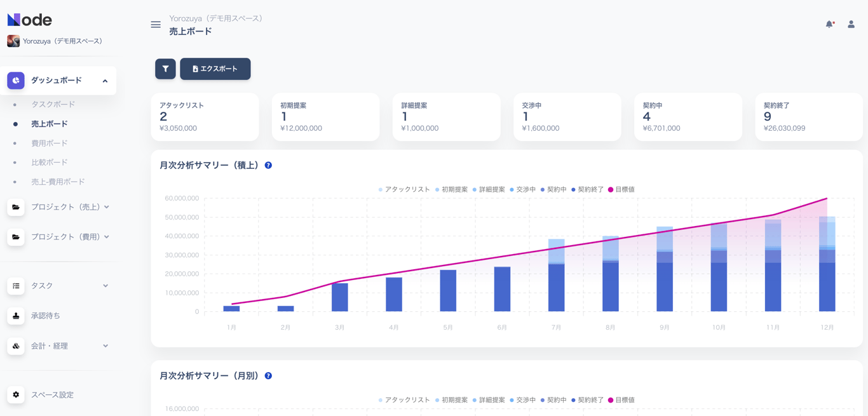Toggle アタックリスト legend in 月別 chart

point(404,400)
